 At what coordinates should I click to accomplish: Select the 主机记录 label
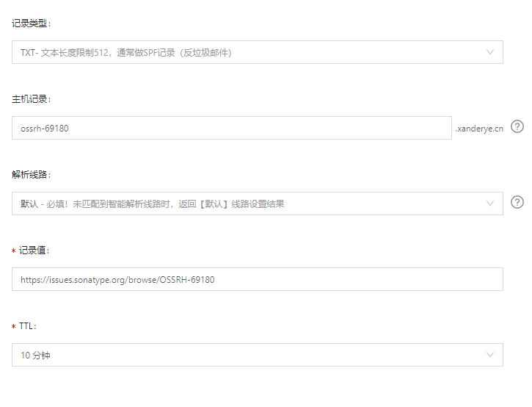coord(31,99)
